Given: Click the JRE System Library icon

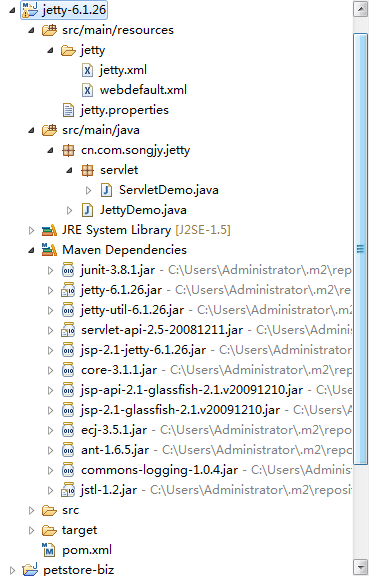Looking at the screenshot, I should tap(49, 230).
